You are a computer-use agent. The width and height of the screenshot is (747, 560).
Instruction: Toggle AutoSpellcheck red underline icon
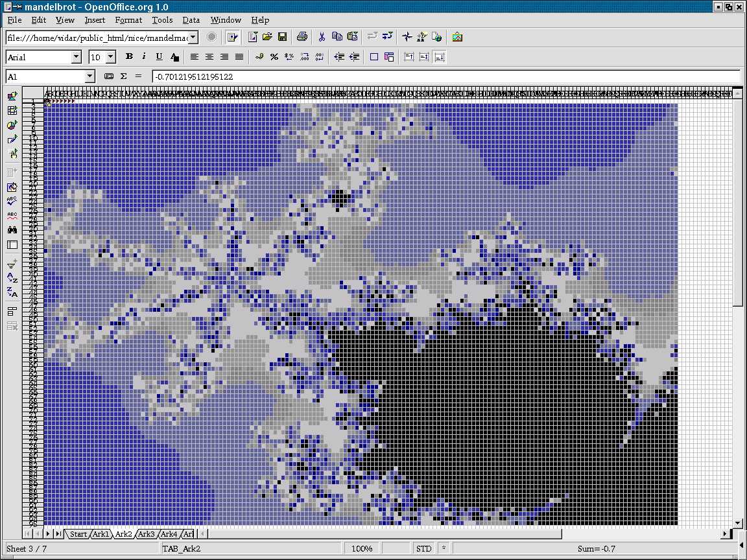(12, 215)
